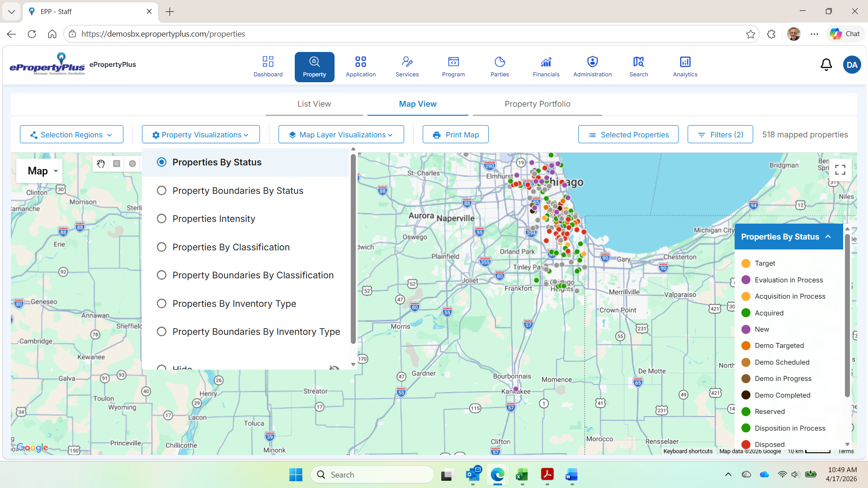The image size is (868, 488).
Task: Select Properties By Inventory Type option
Action: tap(161, 304)
